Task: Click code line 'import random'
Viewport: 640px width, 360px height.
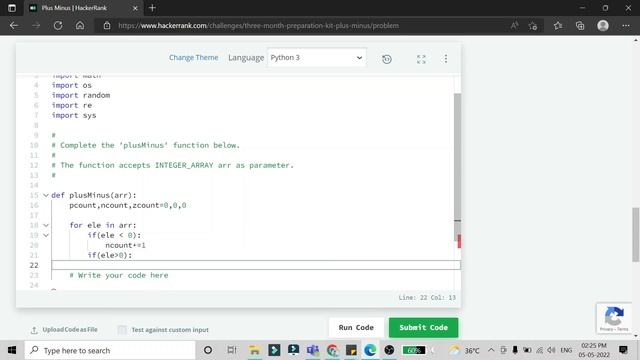Action: pyautogui.click(x=81, y=95)
